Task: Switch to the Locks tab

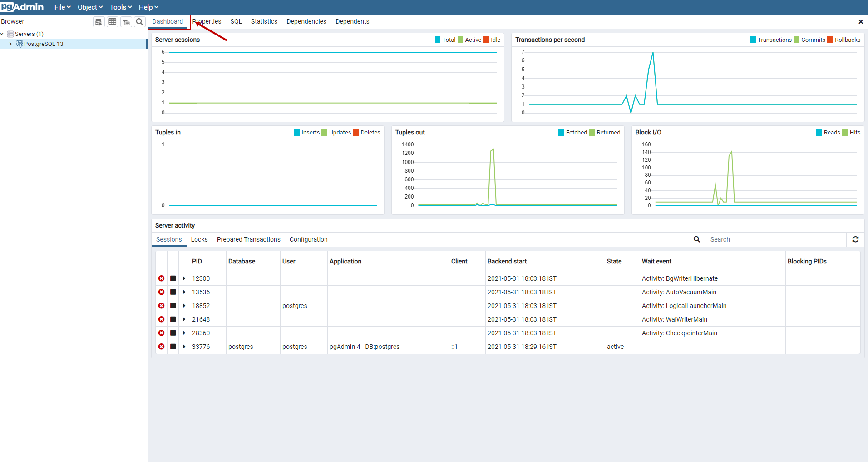Action: (x=199, y=239)
